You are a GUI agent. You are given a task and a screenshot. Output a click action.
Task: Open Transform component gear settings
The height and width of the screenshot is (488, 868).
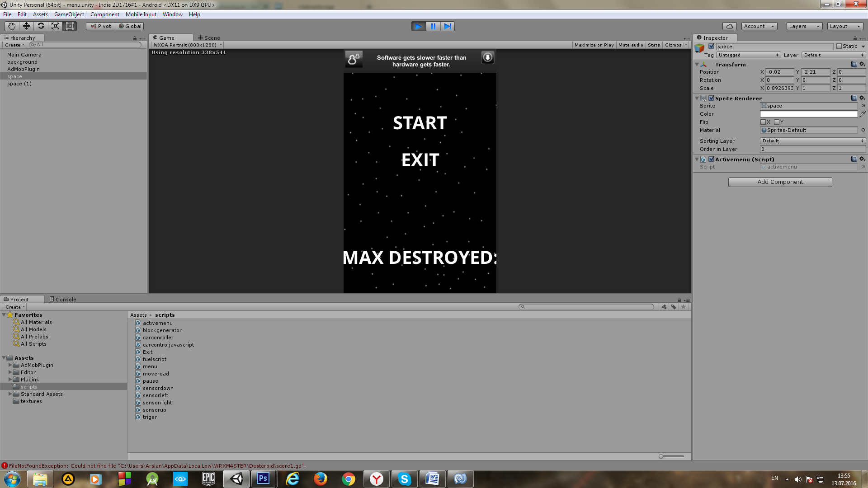[862, 64]
